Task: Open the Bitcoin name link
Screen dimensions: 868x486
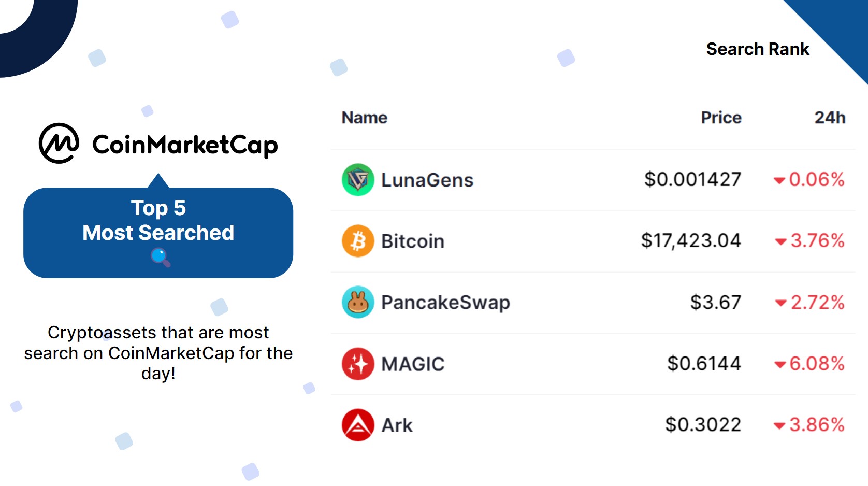Action: [x=413, y=241]
